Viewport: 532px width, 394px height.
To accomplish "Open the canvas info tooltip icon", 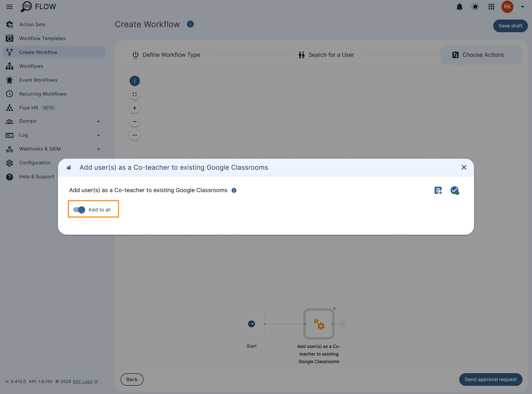I will coord(135,81).
